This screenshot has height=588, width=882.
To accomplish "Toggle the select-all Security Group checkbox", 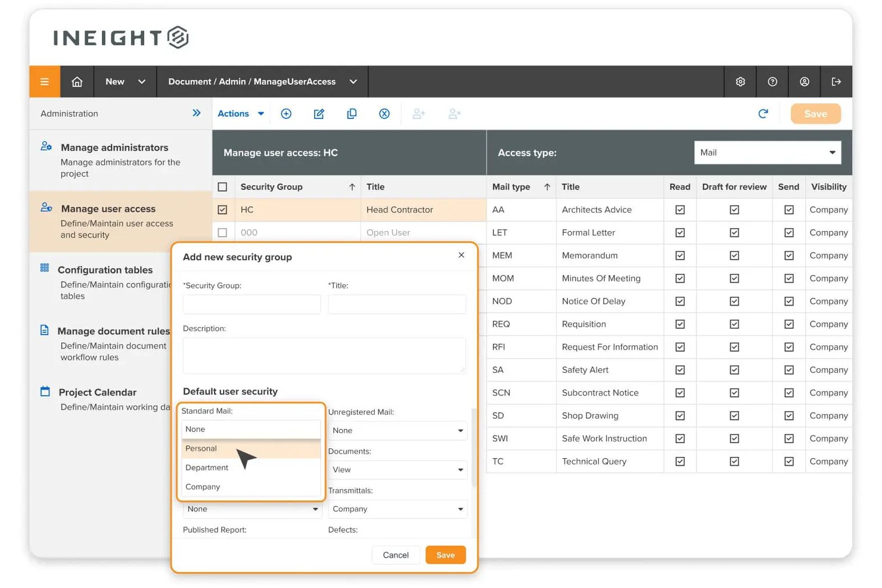I will click(x=222, y=187).
